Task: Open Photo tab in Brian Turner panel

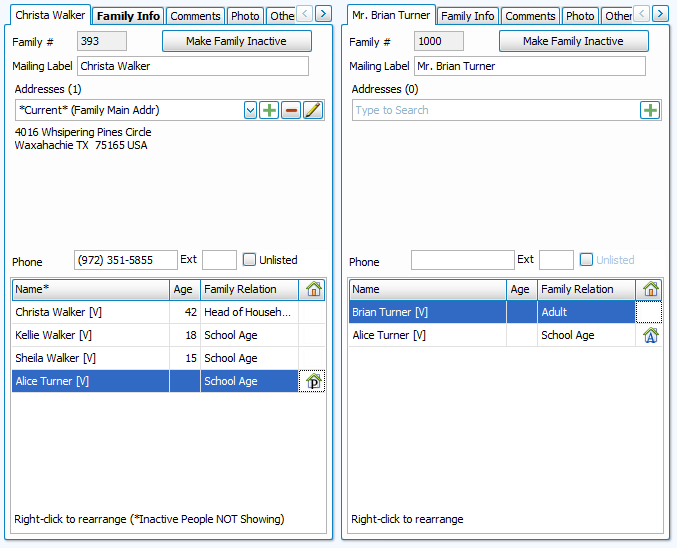Action: click(580, 16)
